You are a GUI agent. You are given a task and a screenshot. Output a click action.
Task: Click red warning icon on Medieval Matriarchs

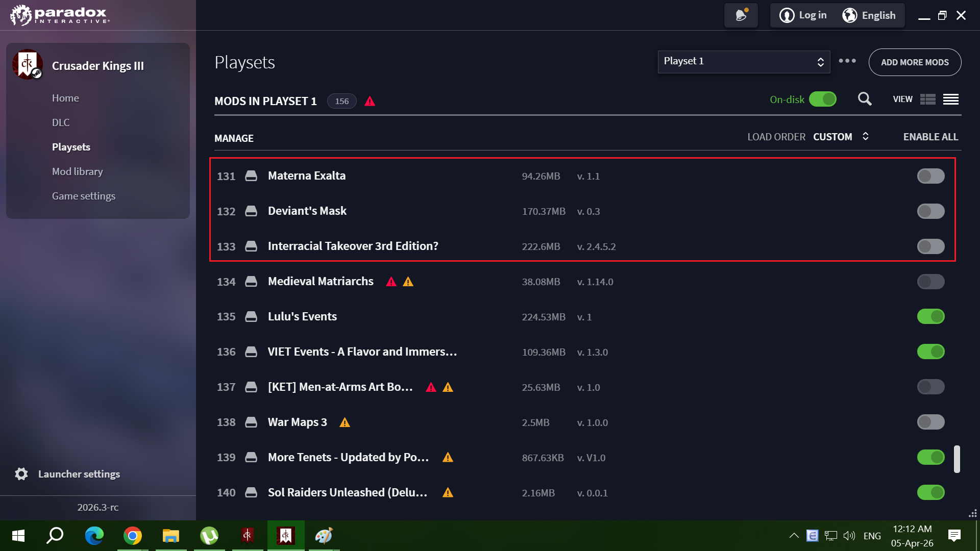[x=391, y=282]
